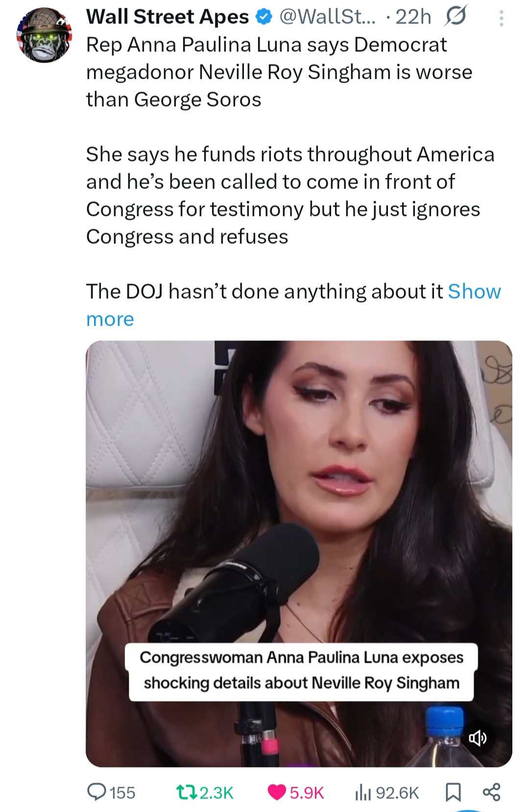529x812 pixels.
Task: Click the @WallSt... username handle
Action: [327, 17]
